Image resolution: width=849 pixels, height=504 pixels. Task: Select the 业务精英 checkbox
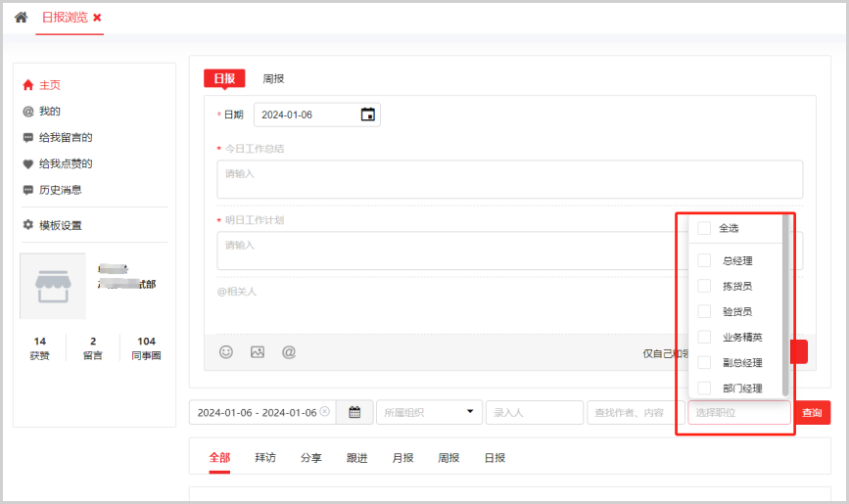coord(704,337)
